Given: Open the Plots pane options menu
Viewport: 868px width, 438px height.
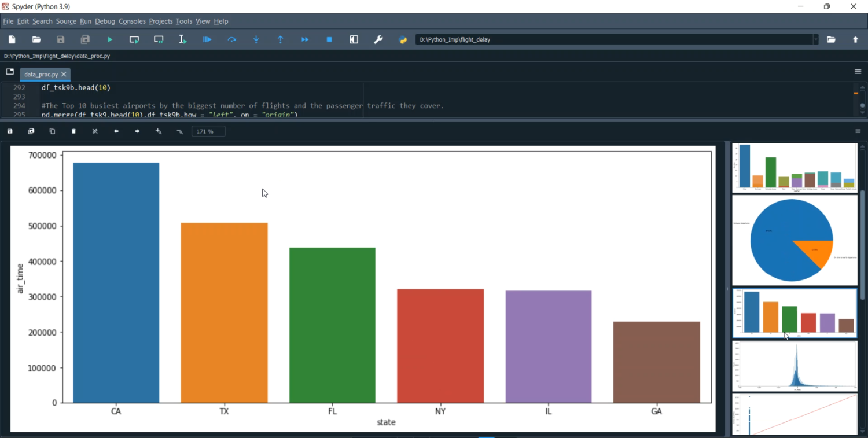Looking at the screenshot, I should point(858,131).
